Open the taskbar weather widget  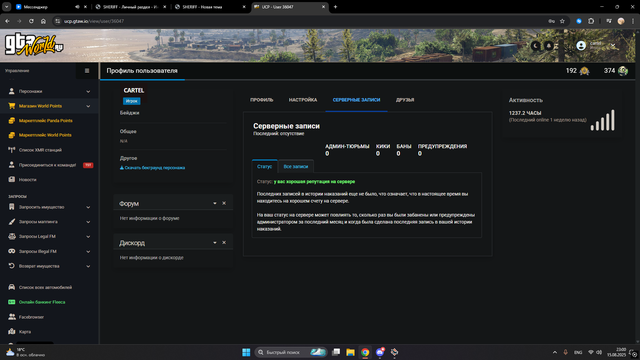coord(25,352)
